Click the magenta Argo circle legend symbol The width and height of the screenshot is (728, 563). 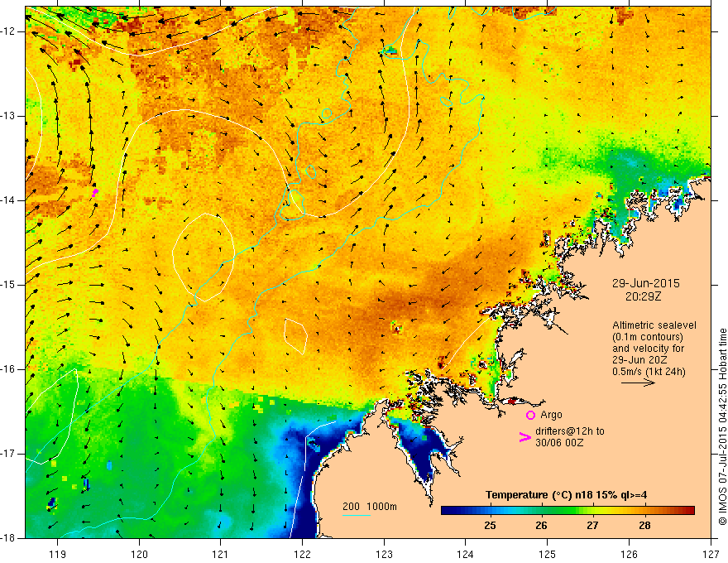pyautogui.click(x=530, y=416)
